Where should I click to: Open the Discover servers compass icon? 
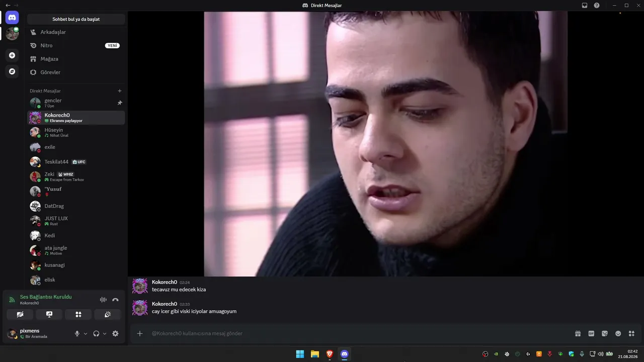(12, 71)
